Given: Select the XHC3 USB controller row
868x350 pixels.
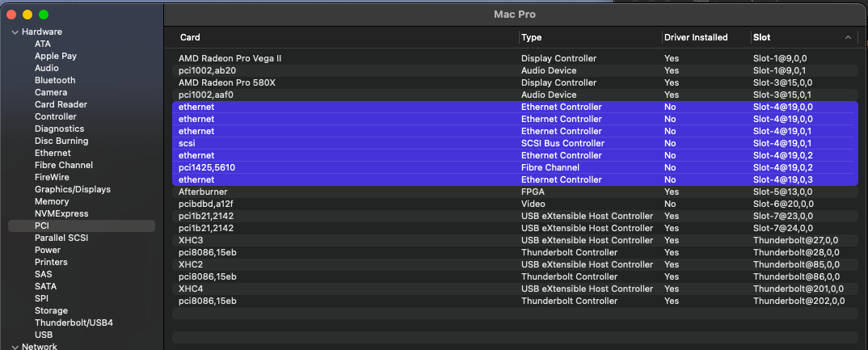Looking at the screenshot, I should (x=192, y=240).
